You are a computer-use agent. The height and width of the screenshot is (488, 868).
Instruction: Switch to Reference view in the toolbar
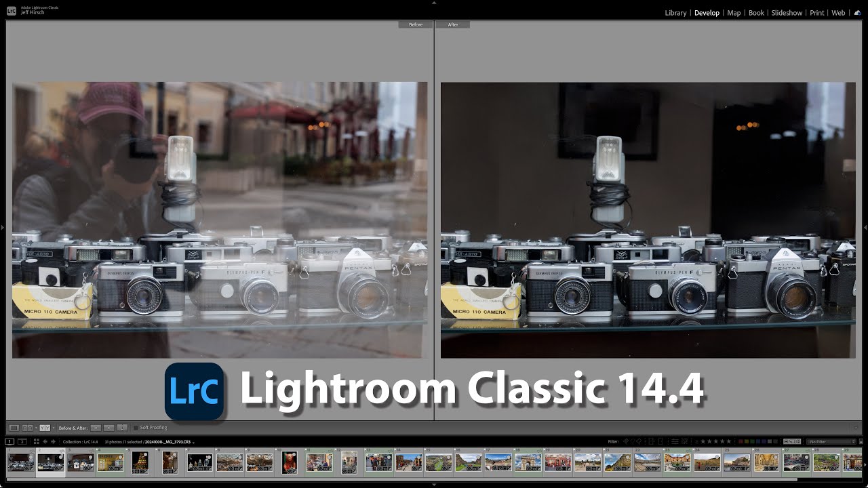[27, 428]
